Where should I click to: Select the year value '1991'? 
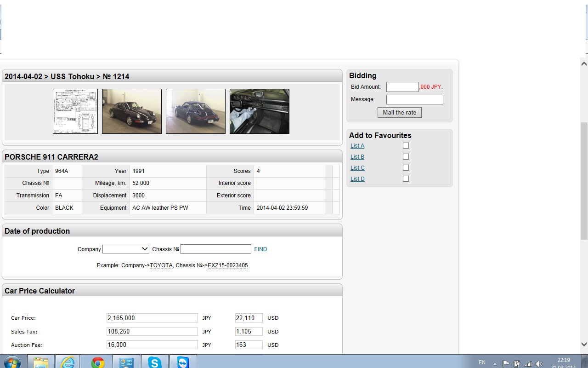click(138, 171)
